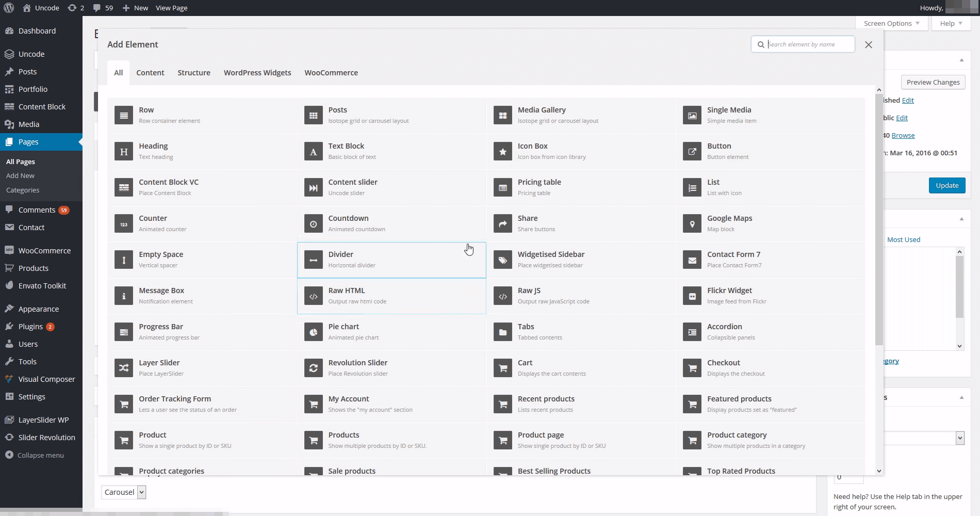This screenshot has width=980, height=516.
Task: Click the Update button
Action: click(x=947, y=185)
